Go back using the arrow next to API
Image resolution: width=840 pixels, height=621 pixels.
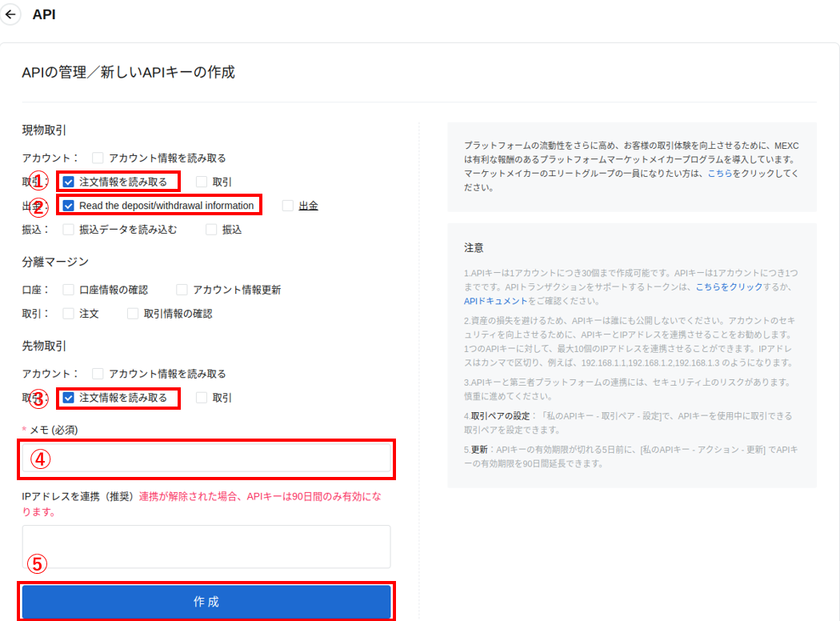point(10,14)
